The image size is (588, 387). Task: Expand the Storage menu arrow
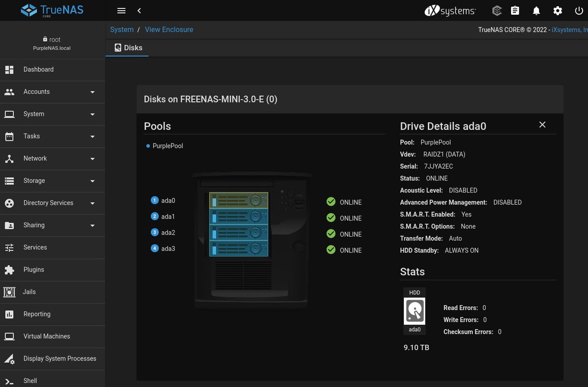pyautogui.click(x=93, y=181)
